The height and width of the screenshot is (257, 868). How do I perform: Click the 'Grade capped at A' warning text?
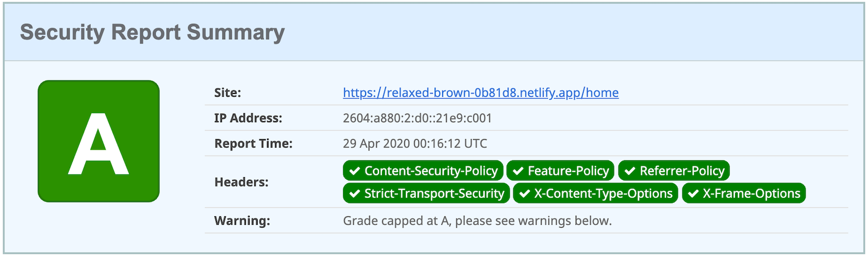(x=477, y=221)
